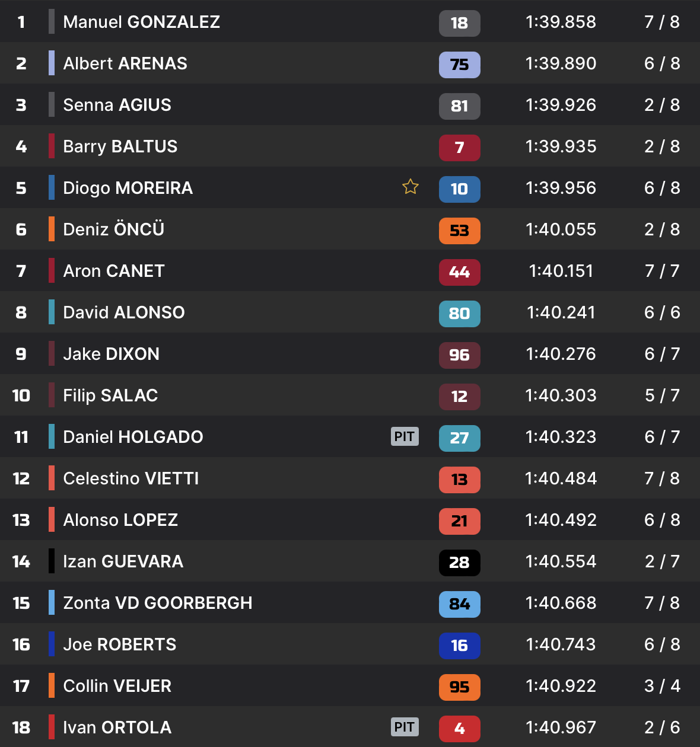Open rider Albert ARENAS details
Image resolution: width=700 pixels, height=747 pixels.
pyautogui.click(x=125, y=63)
